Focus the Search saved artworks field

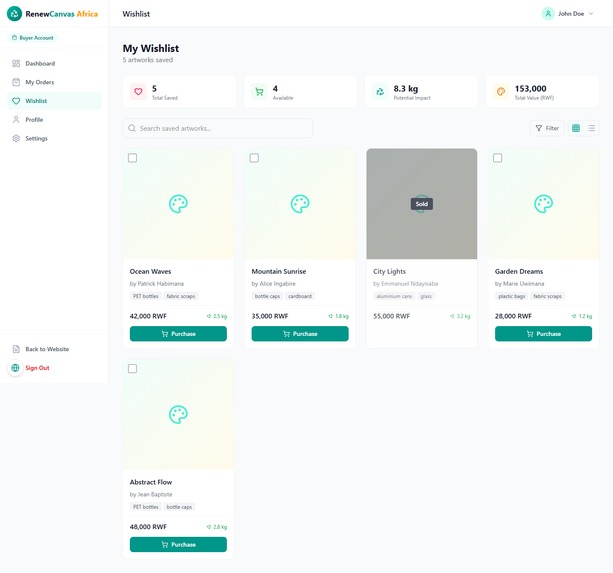218,128
